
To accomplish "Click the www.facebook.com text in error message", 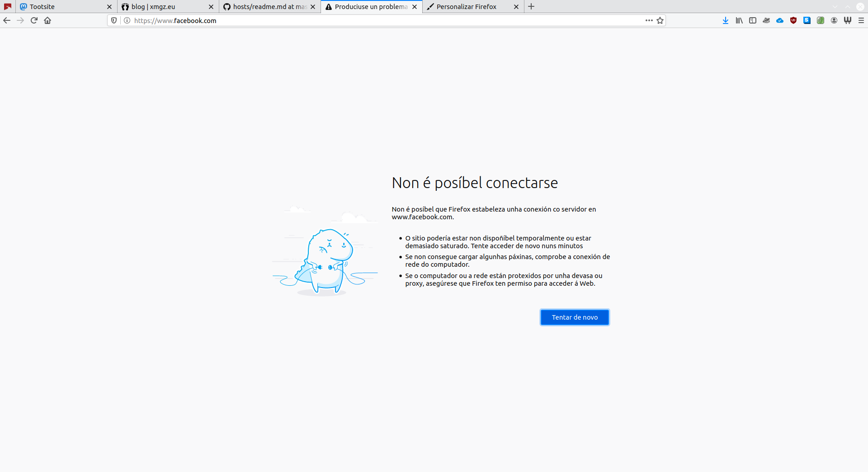I will 422,217.
